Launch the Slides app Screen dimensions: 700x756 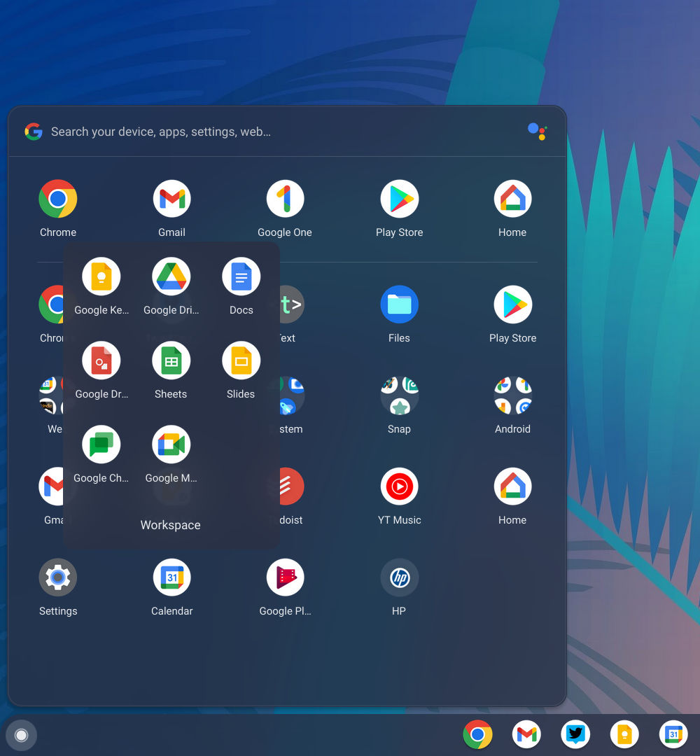[241, 361]
